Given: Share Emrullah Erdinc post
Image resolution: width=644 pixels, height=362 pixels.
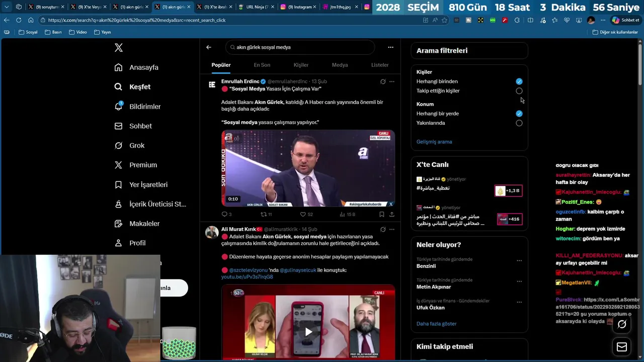Looking at the screenshot, I should (391, 214).
